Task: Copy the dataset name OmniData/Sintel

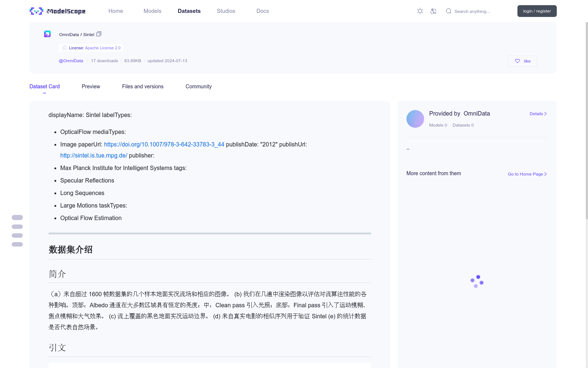Action: [99, 34]
